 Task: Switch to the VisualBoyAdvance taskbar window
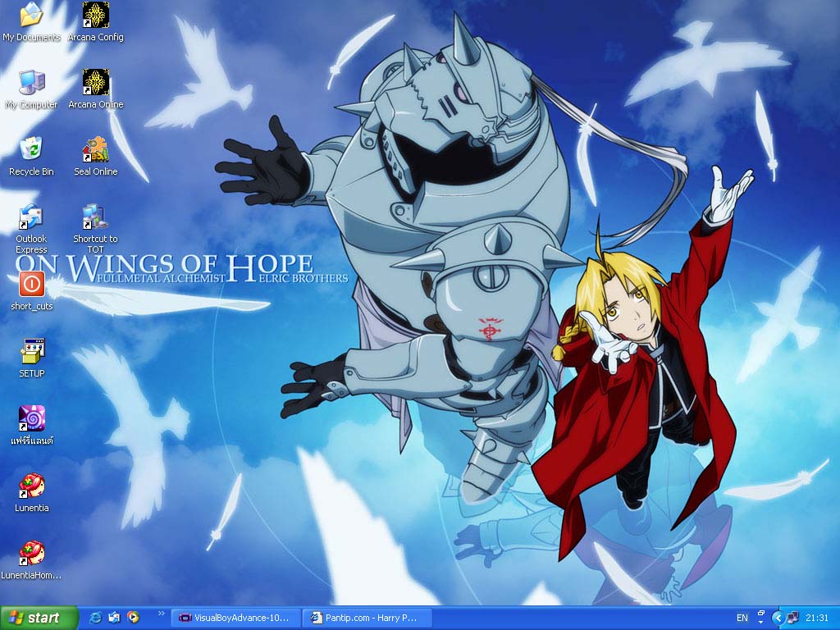click(235, 618)
